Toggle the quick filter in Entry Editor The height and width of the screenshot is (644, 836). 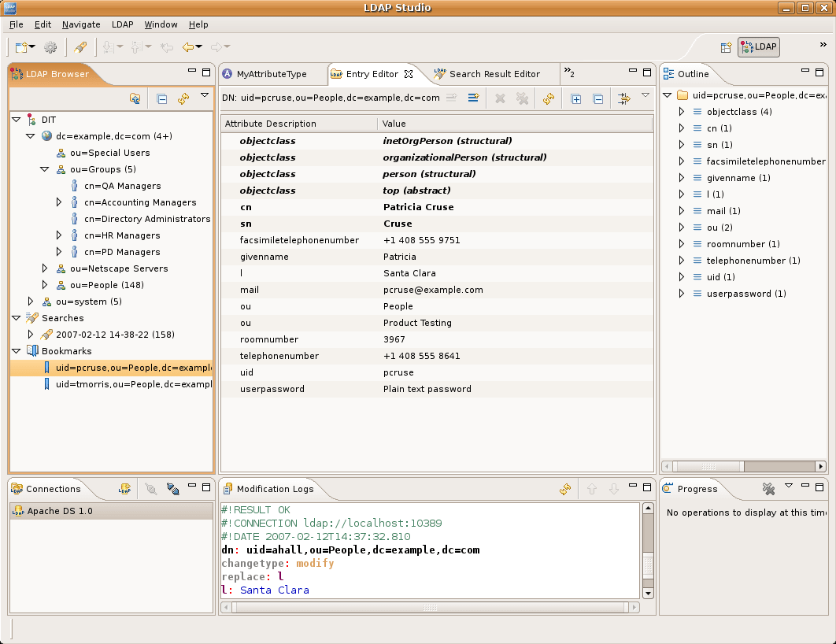624,98
